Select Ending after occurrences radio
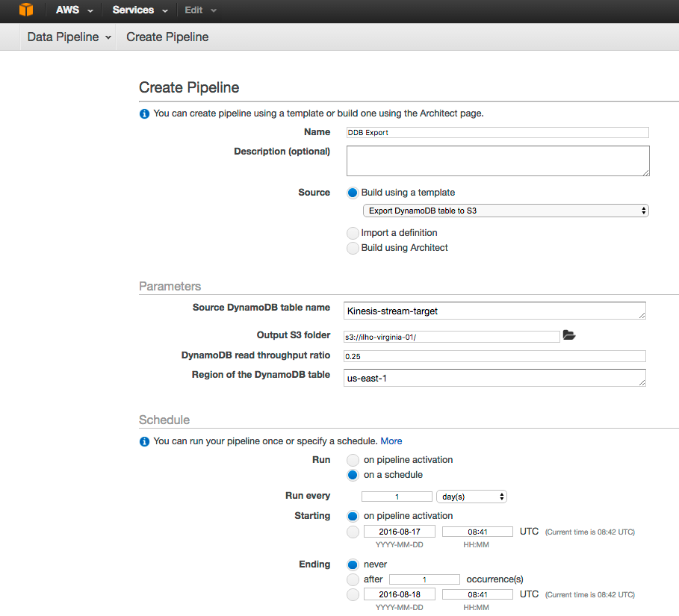 [x=353, y=579]
